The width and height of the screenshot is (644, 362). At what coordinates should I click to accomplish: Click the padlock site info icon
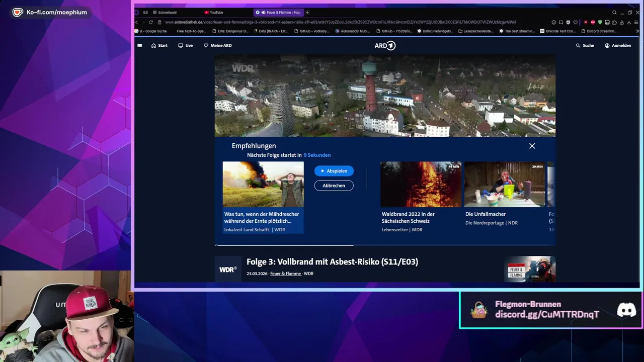(x=159, y=22)
